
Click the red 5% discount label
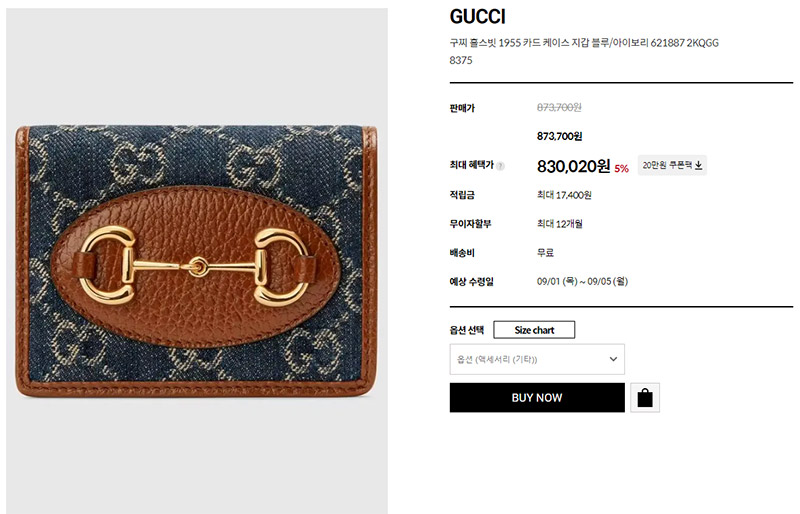(x=621, y=168)
